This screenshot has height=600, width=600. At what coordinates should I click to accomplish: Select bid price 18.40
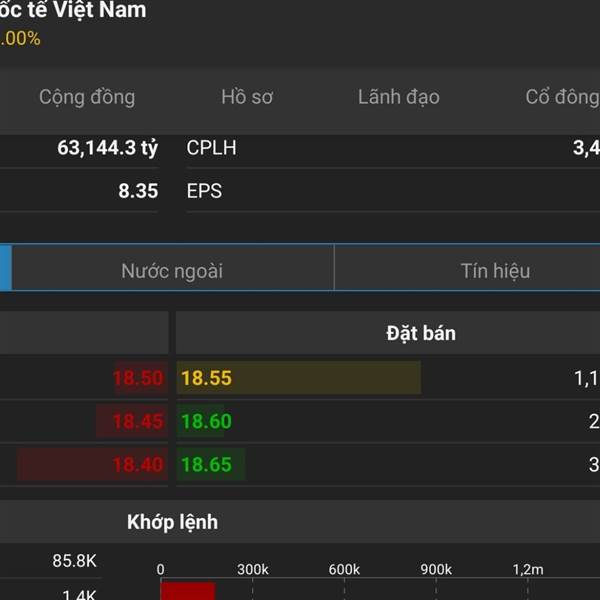[138, 464]
